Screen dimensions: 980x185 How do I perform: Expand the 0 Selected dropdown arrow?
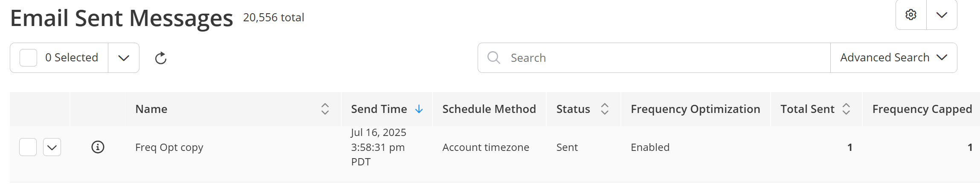pos(124,58)
